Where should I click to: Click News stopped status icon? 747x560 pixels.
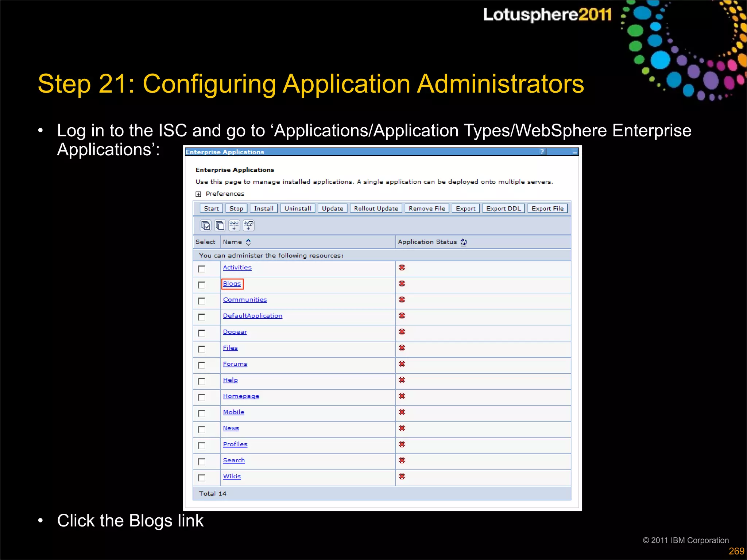coord(402,428)
